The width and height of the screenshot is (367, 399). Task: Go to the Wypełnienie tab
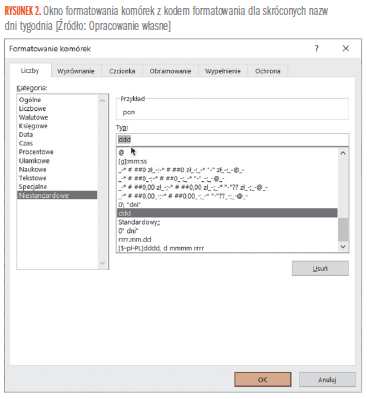point(223,71)
